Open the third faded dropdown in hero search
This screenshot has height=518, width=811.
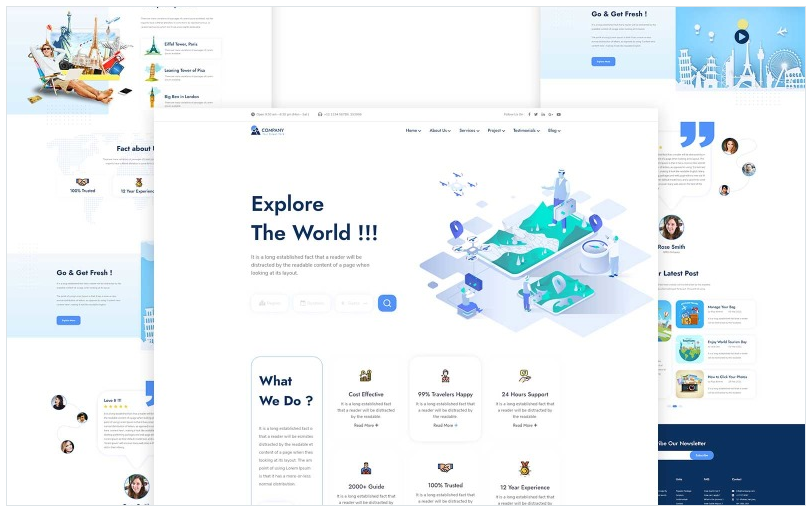pyautogui.click(x=354, y=303)
